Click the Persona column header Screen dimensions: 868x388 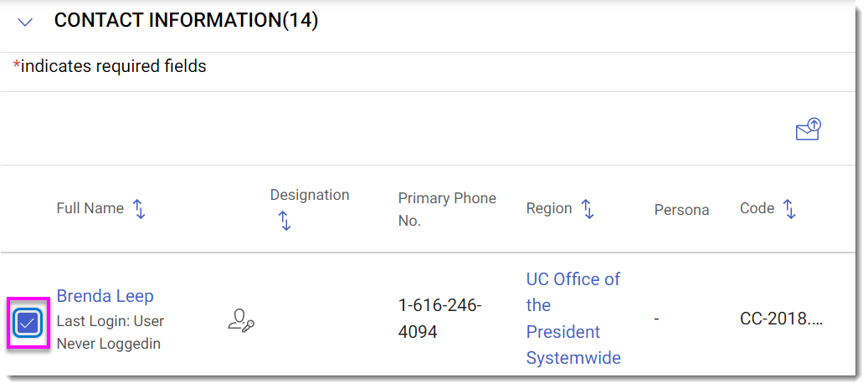point(681,210)
